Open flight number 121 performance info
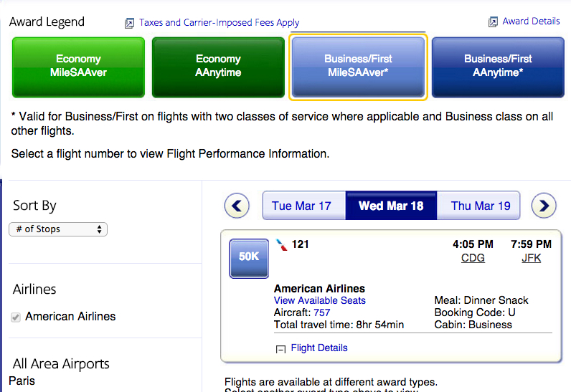Viewport: 571px width, 392px height. coord(300,244)
